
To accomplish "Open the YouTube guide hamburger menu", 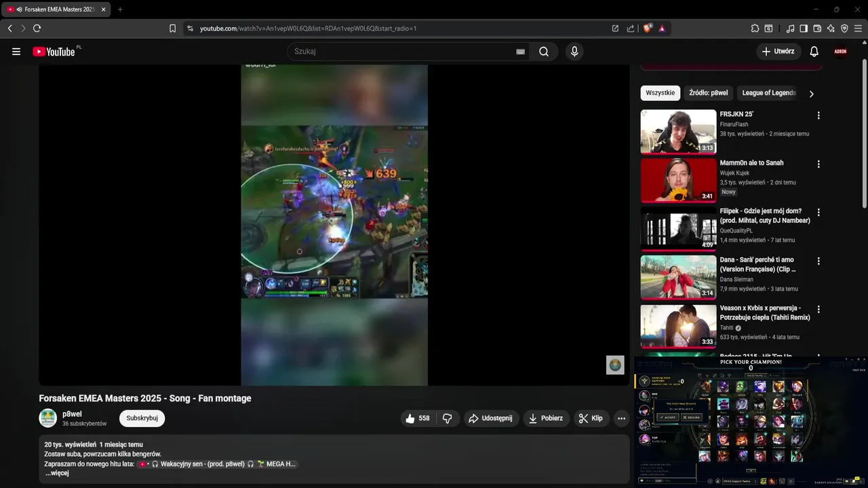I will 16,52.
